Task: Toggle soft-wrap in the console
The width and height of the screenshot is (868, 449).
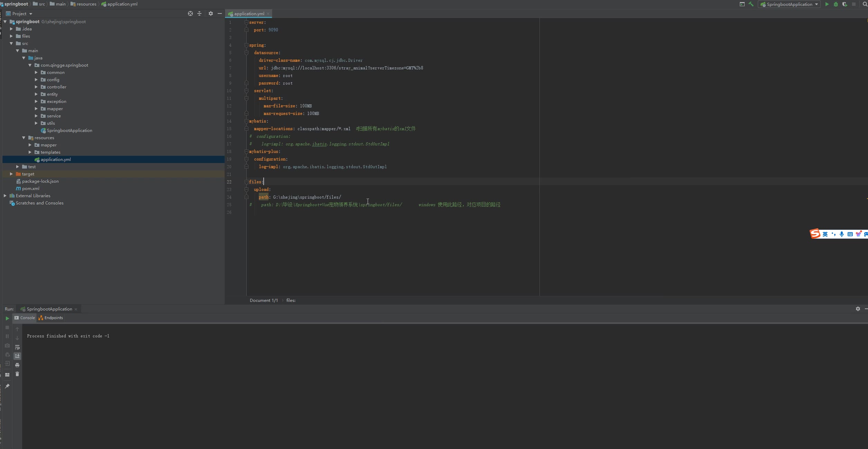Action: 17,347
